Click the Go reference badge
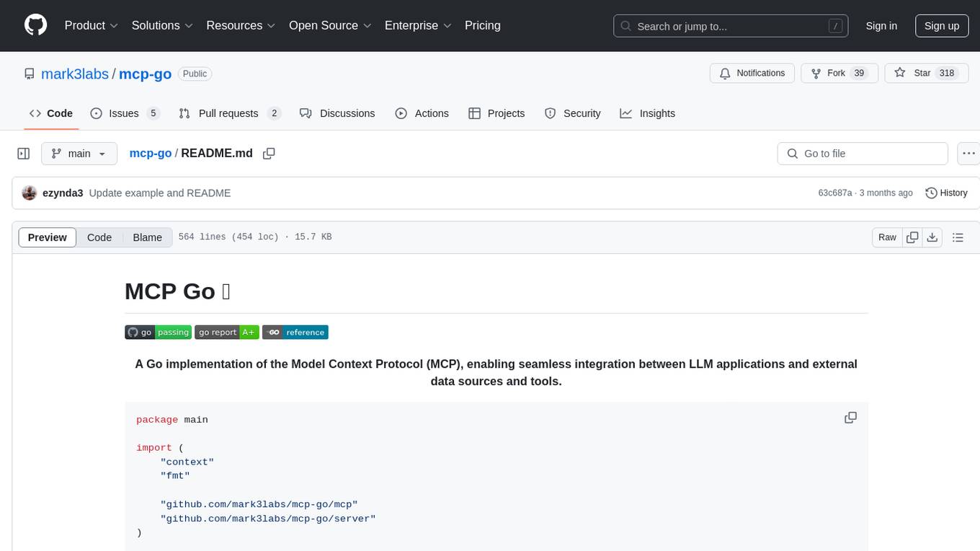Viewport: 980px width, 551px height. (x=295, y=332)
